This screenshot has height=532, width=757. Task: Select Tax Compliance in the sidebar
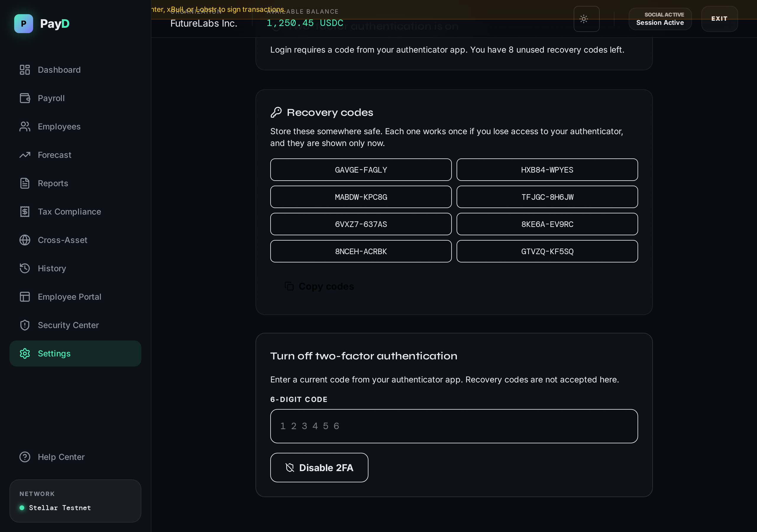point(75,211)
